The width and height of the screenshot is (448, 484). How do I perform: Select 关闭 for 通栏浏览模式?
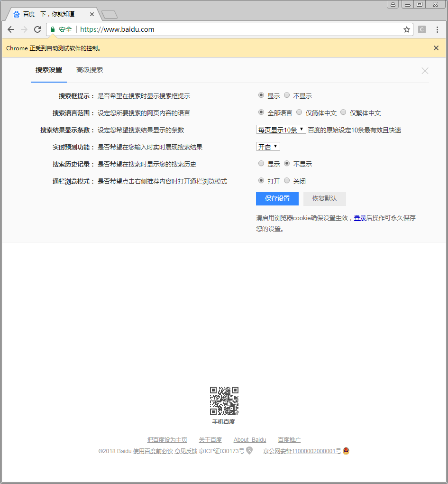pos(287,181)
